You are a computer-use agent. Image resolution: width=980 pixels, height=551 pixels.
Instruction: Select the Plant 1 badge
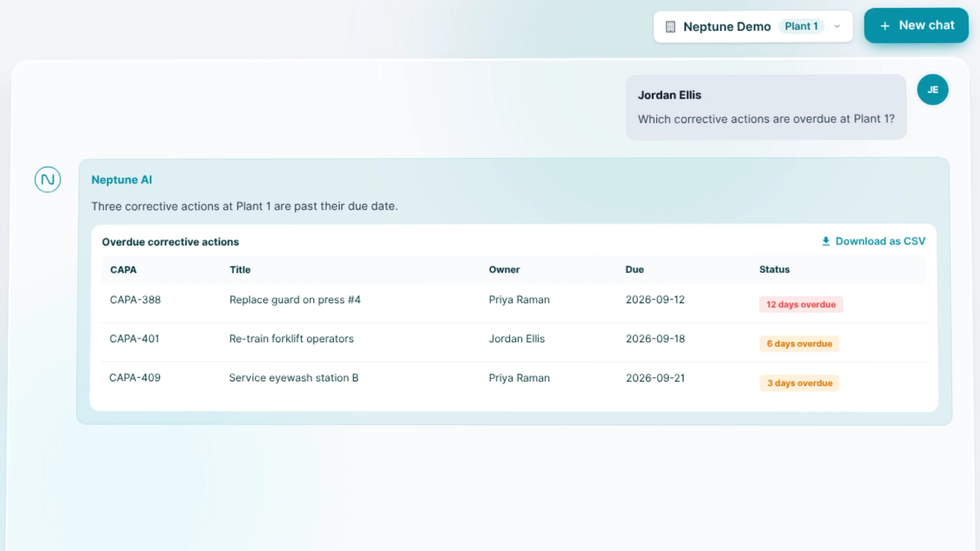[801, 27]
